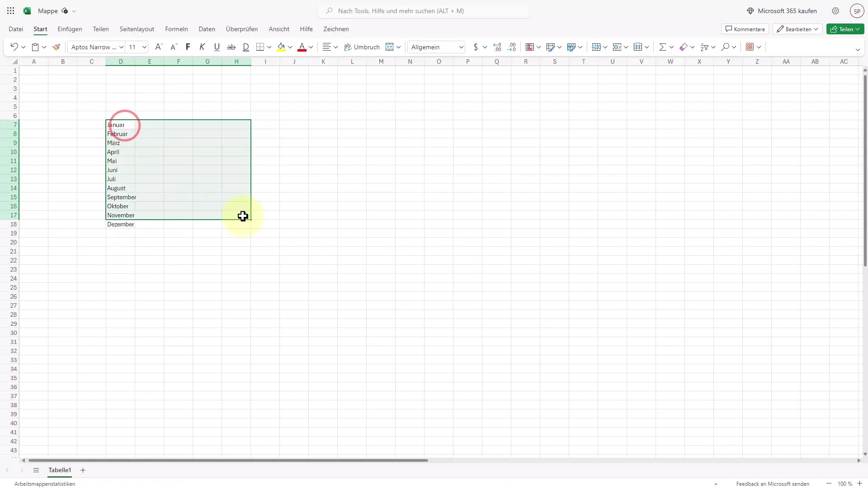Viewport: 868px width, 488px height.
Task: Select the Daten menu item
Action: 207,28
